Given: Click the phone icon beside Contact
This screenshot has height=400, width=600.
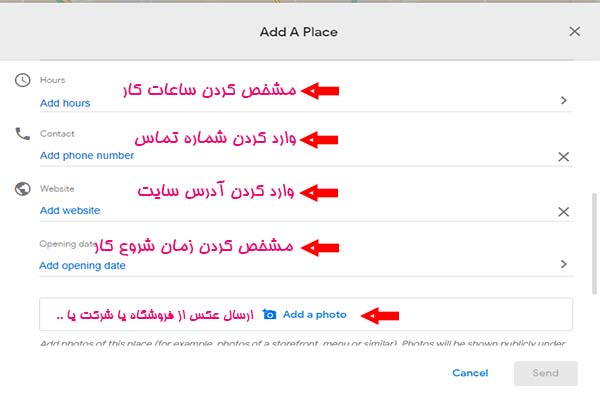Looking at the screenshot, I should (23, 134).
